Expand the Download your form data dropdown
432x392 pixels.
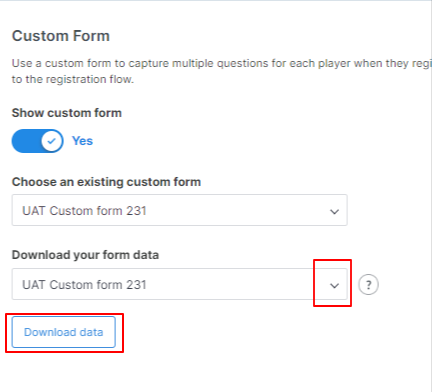pos(180,284)
